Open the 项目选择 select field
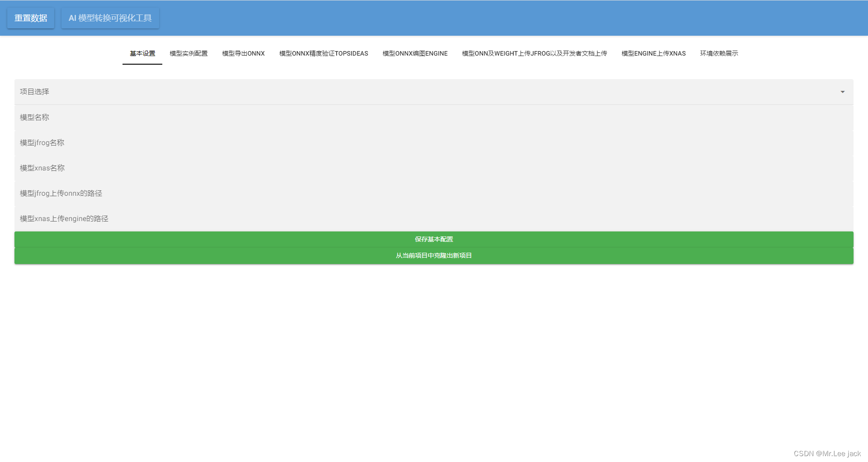Image resolution: width=868 pixels, height=462 pixels. [434, 92]
